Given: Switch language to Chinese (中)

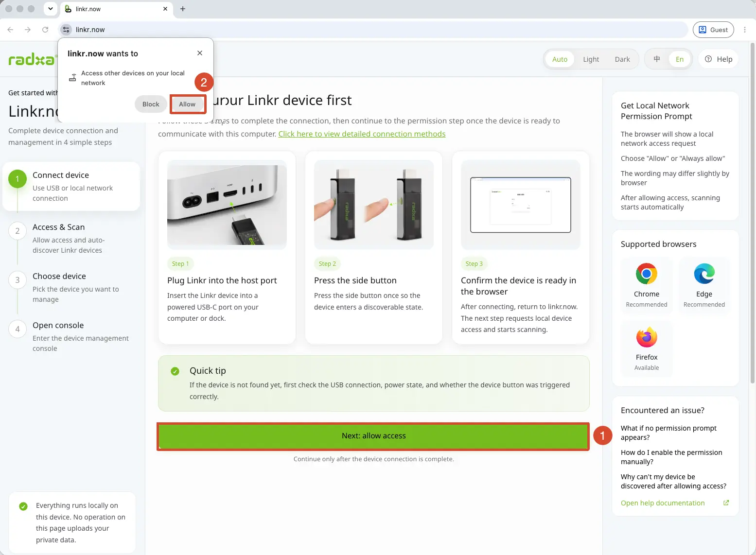Looking at the screenshot, I should (657, 59).
